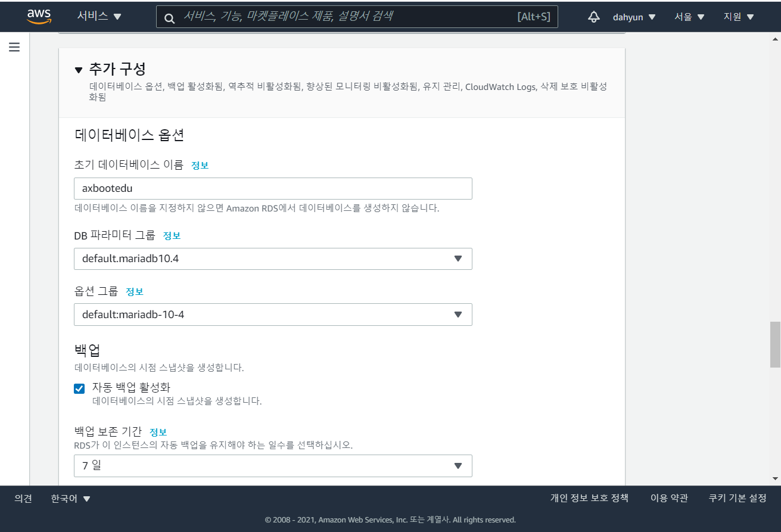Uncheck 자동 백업 활성화 checkbox
Image resolution: width=781 pixels, height=532 pixels.
[79, 388]
